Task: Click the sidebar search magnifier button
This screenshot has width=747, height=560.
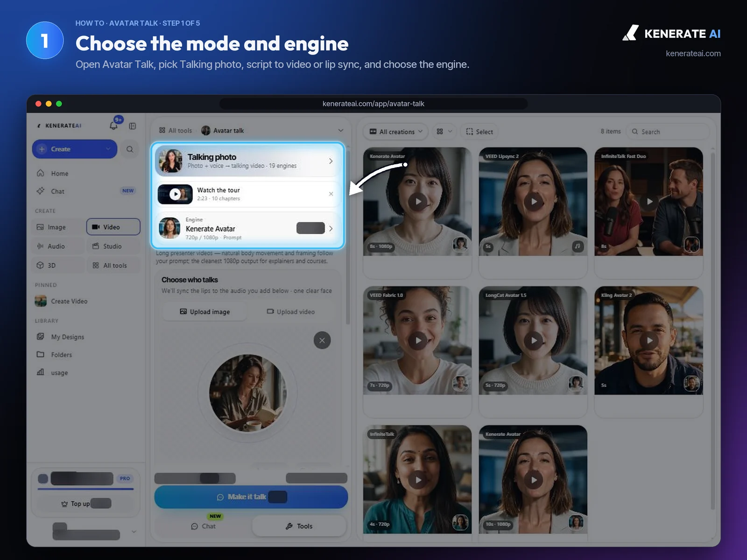Action: coord(130,149)
